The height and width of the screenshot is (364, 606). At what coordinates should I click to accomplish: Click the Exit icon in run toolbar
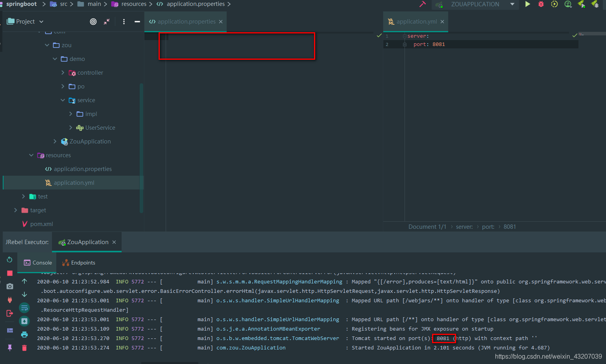point(10,313)
